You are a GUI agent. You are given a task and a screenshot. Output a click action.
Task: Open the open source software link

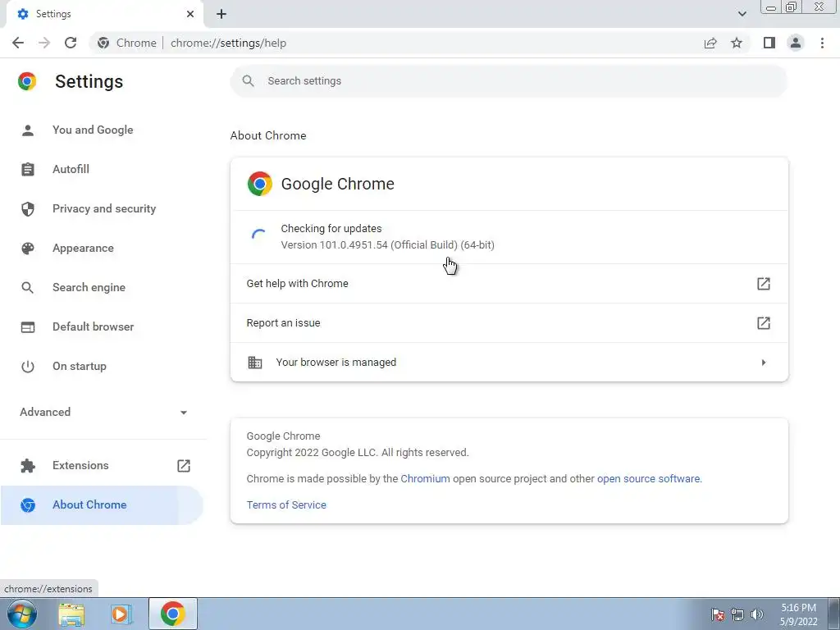point(648,479)
